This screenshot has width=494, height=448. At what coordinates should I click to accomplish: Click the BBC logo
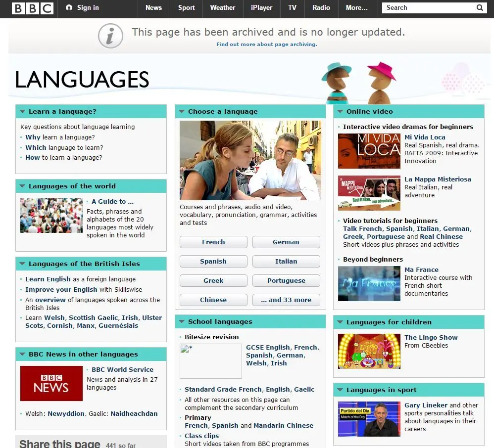pyautogui.click(x=33, y=8)
